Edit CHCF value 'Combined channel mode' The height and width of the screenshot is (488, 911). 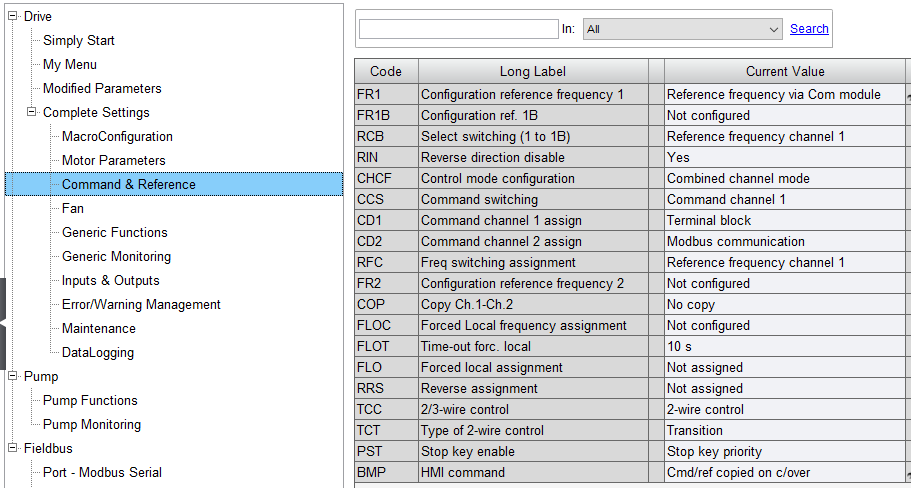(x=785, y=178)
